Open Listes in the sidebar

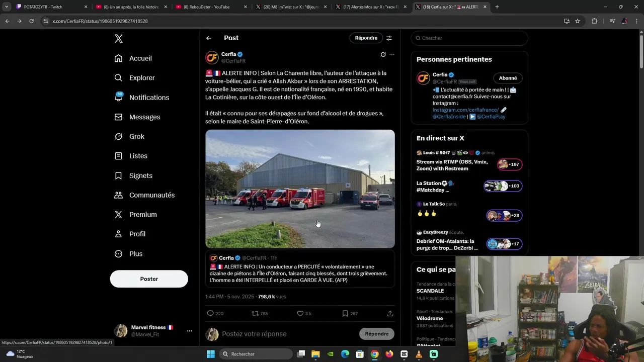point(131,156)
